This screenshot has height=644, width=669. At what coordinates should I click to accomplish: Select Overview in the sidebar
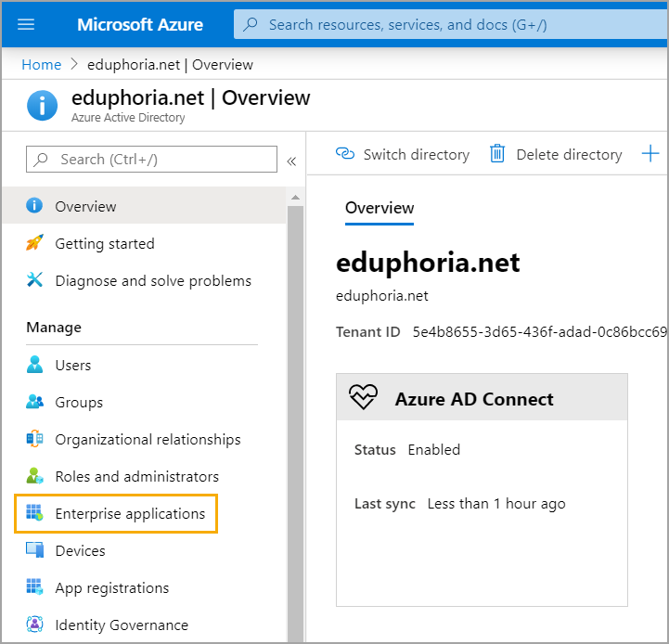pos(144,206)
